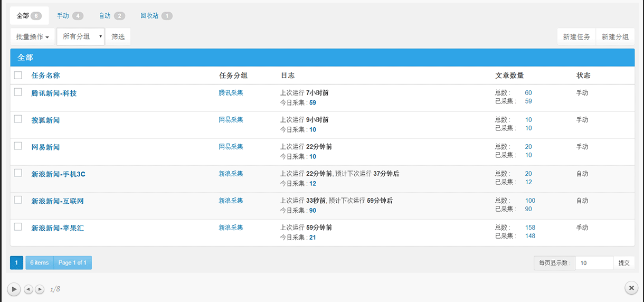644x302 pixels.
Task: Open the task 搜狐新闻
Action: (45, 120)
